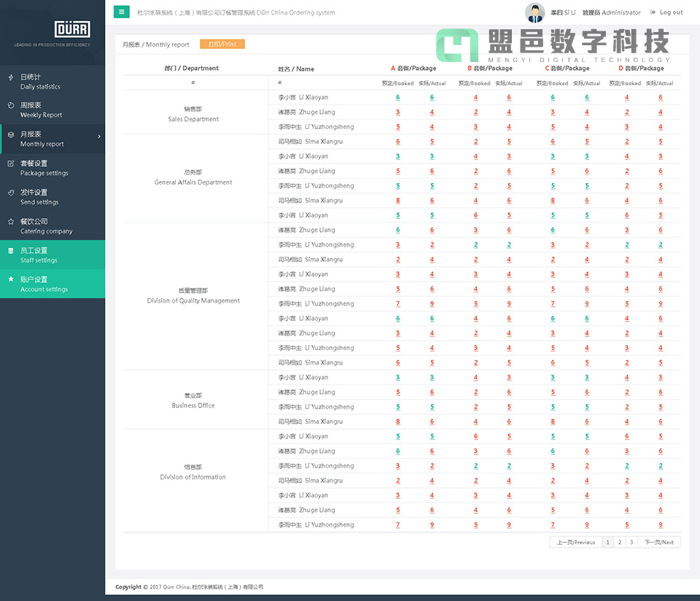Expand the Monthly report submenu chevron

coord(100,135)
